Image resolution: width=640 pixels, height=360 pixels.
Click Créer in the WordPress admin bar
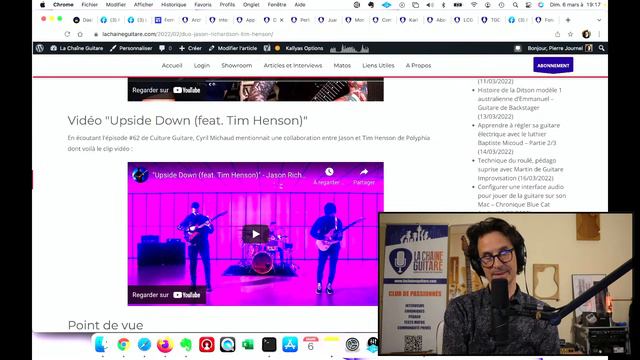click(190, 48)
